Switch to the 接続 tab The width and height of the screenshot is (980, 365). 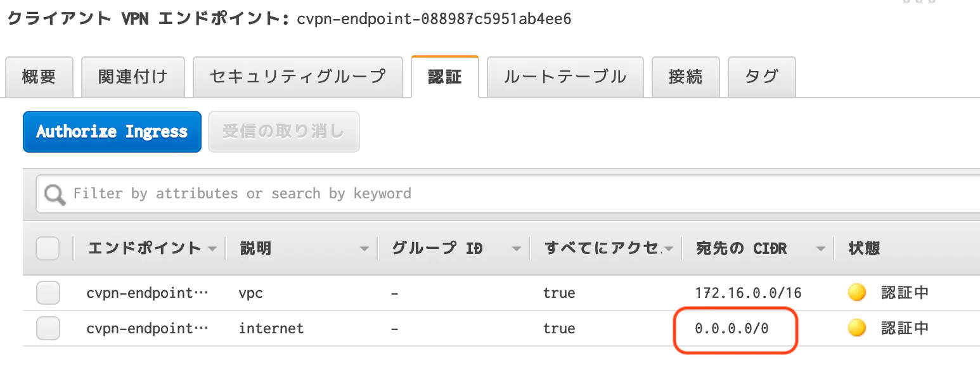point(685,76)
